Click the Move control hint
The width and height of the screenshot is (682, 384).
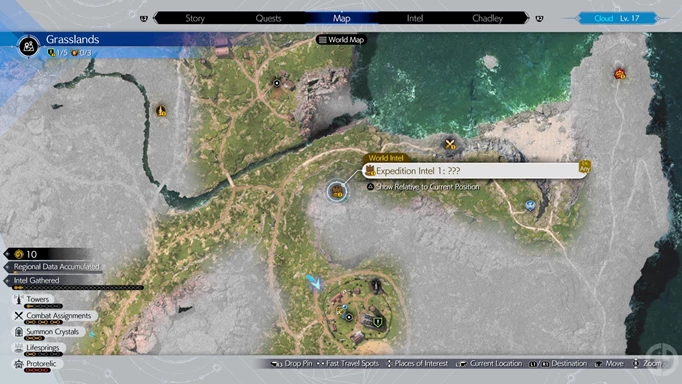pos(609,364)
